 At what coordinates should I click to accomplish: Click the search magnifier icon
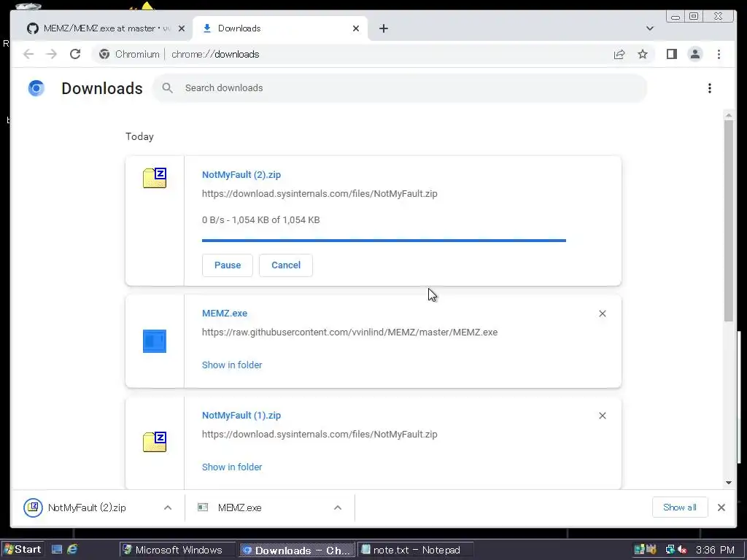click(x=167, y=88)
